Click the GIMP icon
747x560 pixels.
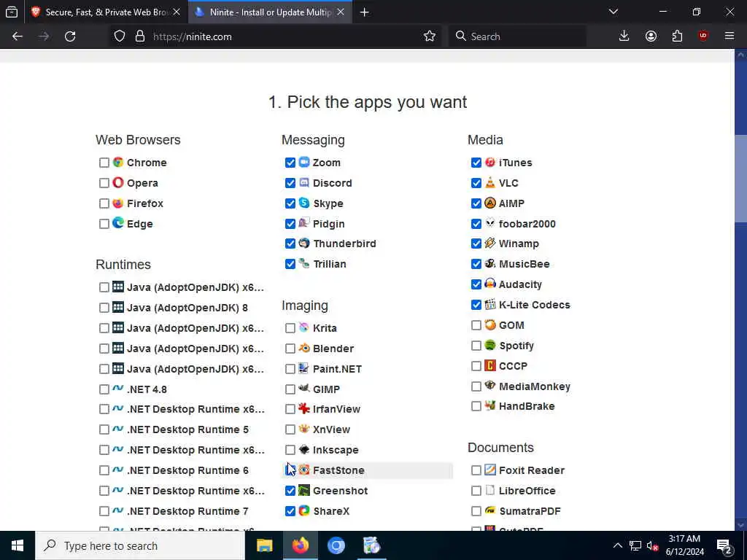(x=304, y=389)
